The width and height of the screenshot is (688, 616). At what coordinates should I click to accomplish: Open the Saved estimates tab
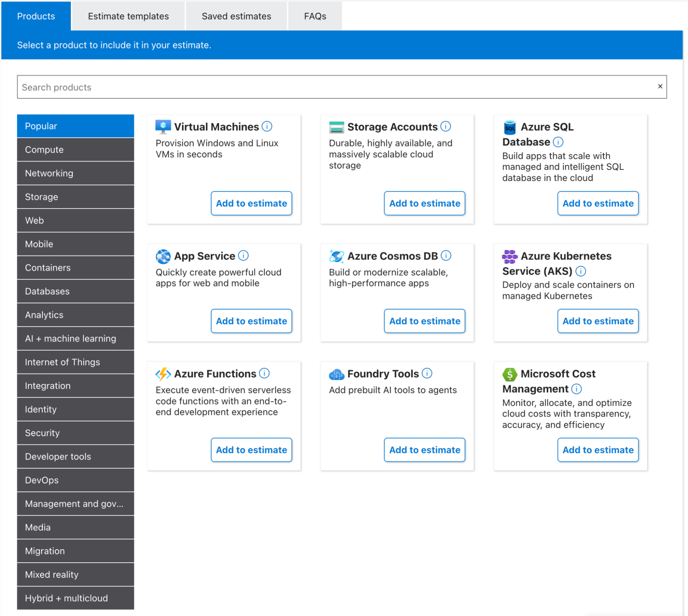(x=236, y=16)
